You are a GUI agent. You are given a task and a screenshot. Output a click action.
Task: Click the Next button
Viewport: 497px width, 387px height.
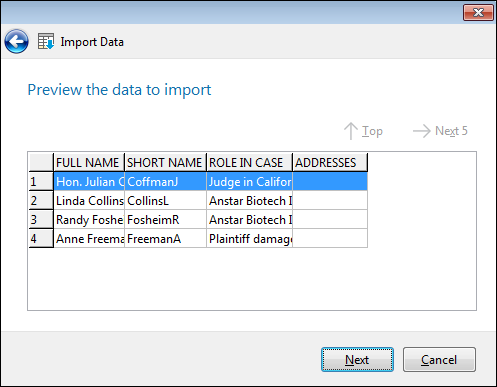357,360
